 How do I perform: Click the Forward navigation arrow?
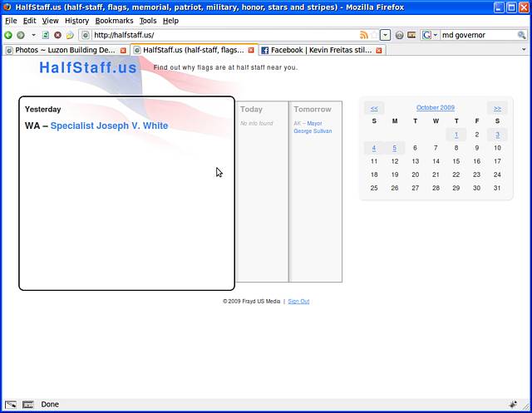click(x=21, y=35)
